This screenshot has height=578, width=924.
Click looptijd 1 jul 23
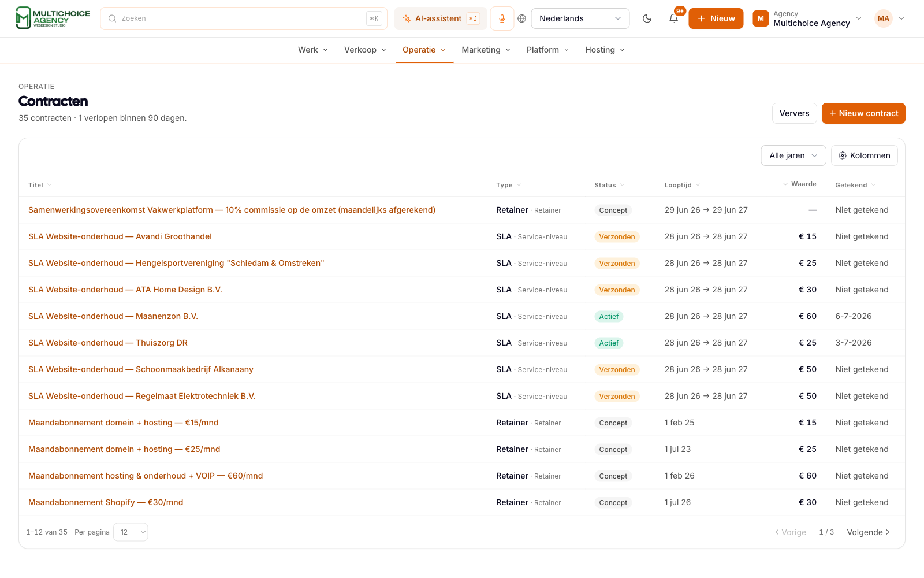677,449
